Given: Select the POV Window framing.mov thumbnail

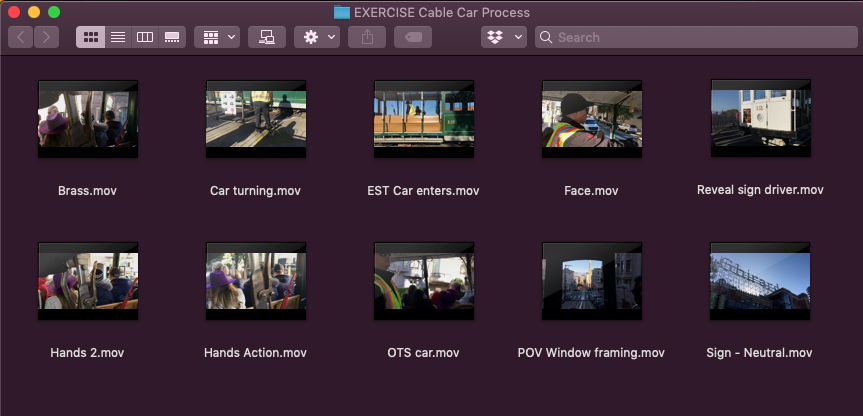Looking at the screenshot, I should [x=592, y=281].
